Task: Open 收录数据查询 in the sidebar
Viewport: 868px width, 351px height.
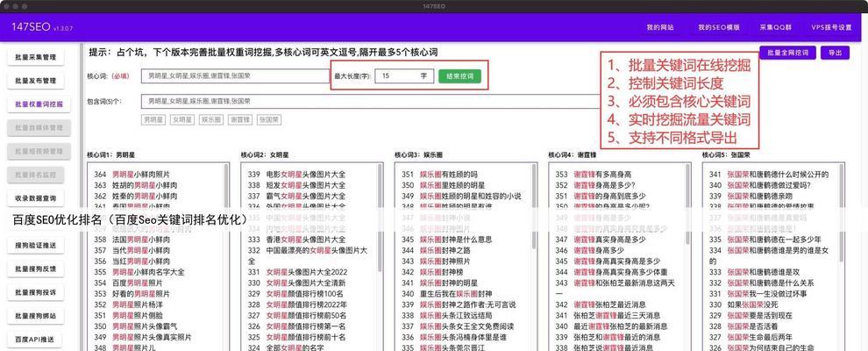Action: tap(35, 198)
